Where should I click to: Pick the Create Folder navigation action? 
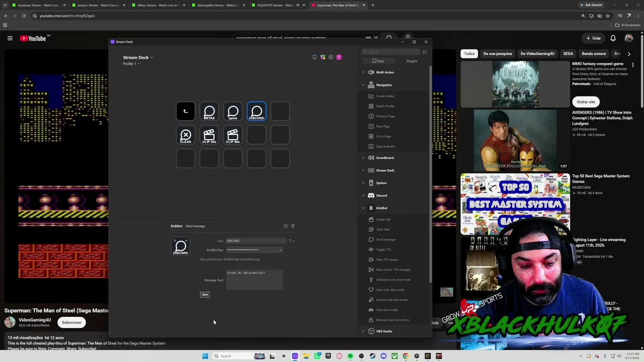[385, 96]
